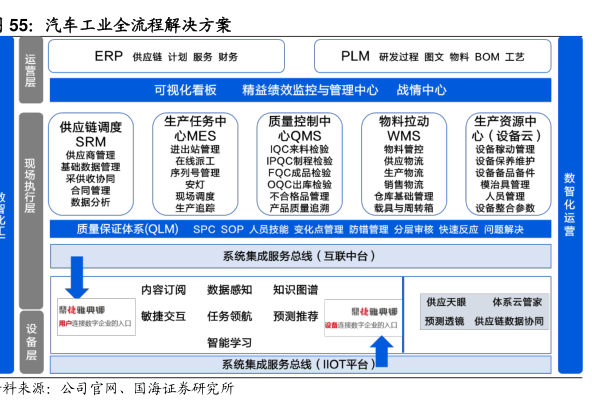Click '基础数据管理' under SRM
The width and height of the screenshot is (592, 405).
[x=91, y=167]
